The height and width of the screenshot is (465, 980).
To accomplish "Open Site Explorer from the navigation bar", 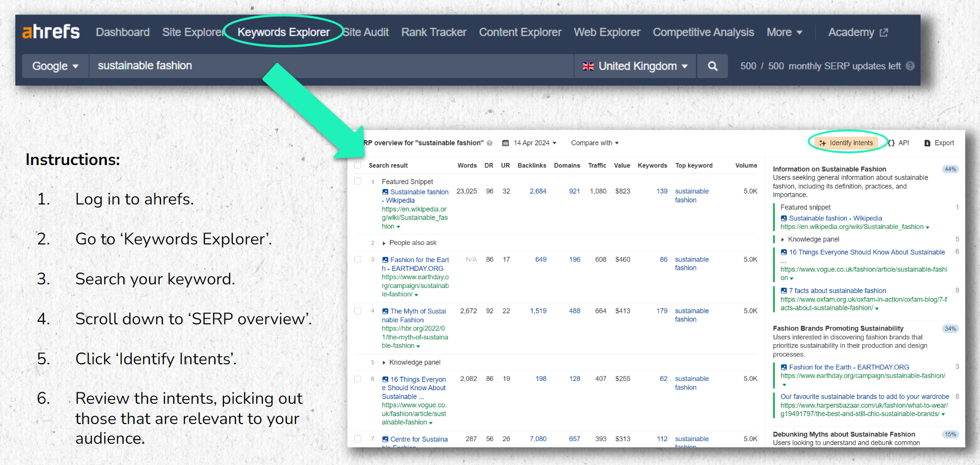I will coord(193,32).
